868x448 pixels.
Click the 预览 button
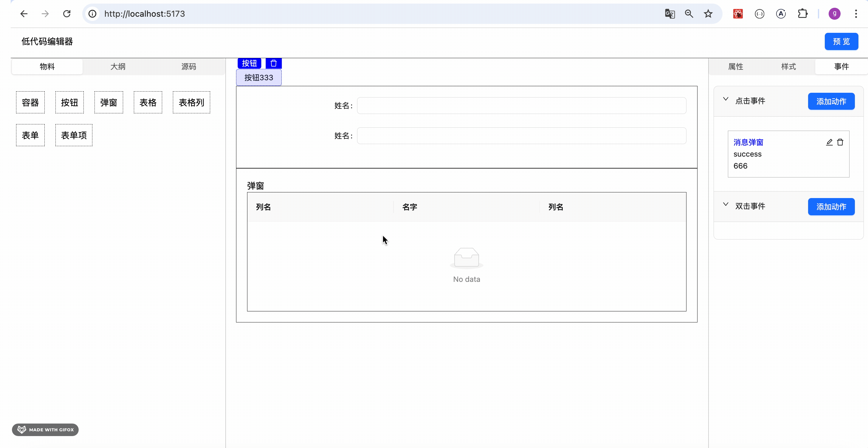click(841, 41)
